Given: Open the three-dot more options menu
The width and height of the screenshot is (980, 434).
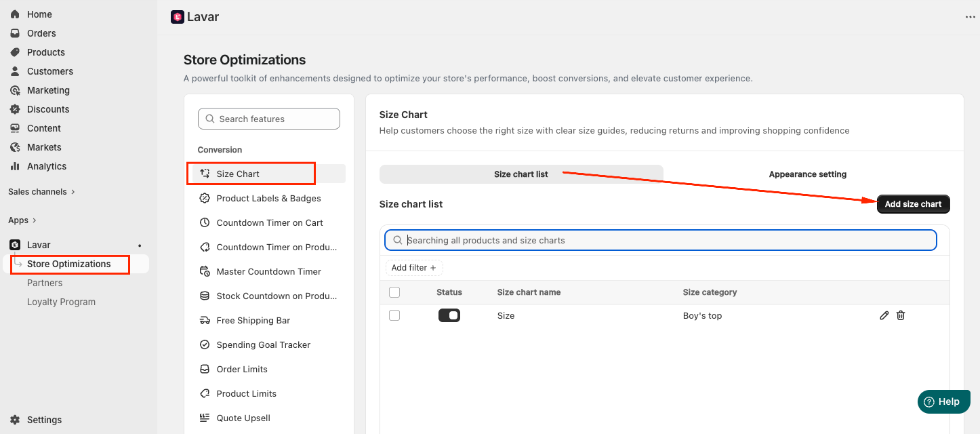Looking at the screenshot, I should click(970, 17).
